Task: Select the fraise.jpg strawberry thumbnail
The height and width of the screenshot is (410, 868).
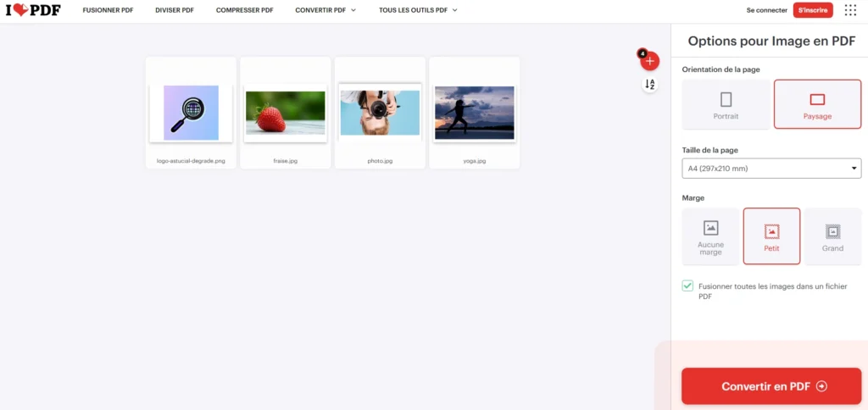Action: point(286,113)
